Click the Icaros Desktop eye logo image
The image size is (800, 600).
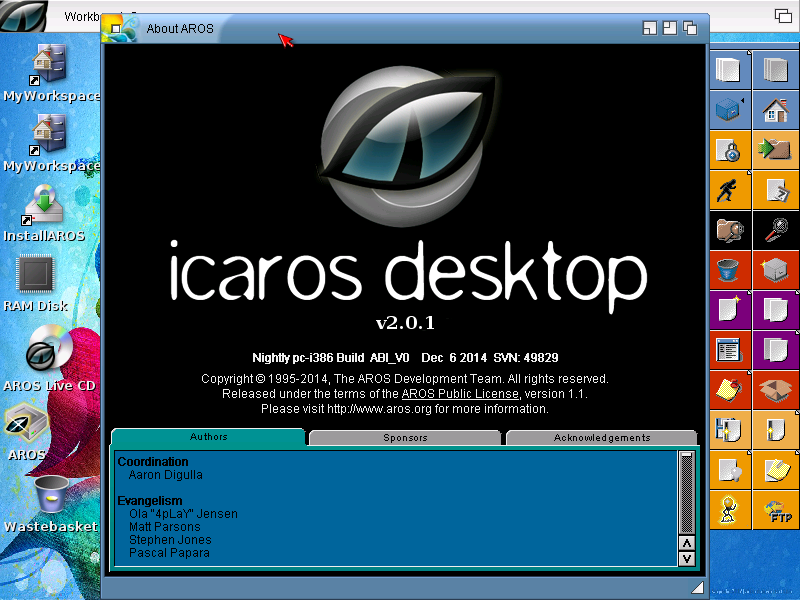pos(408,146)
